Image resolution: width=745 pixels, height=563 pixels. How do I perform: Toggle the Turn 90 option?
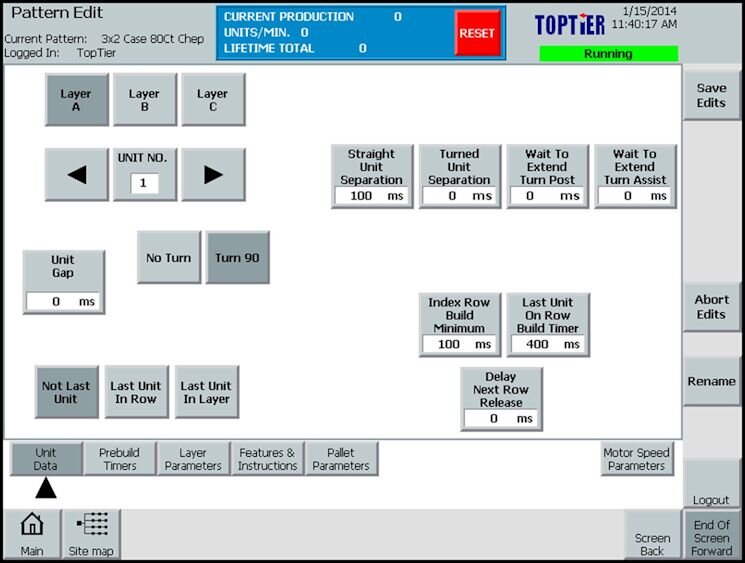tap(237, 257)
